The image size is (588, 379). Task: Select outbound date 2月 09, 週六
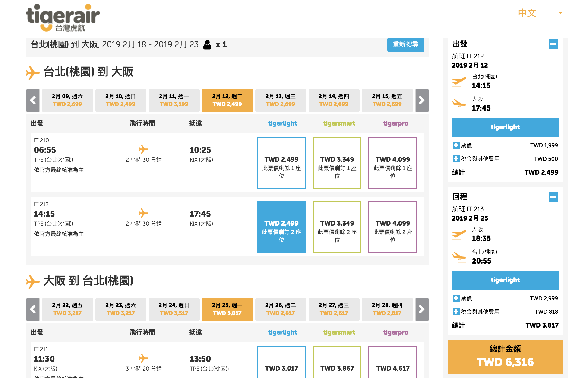tap(67, 100)
